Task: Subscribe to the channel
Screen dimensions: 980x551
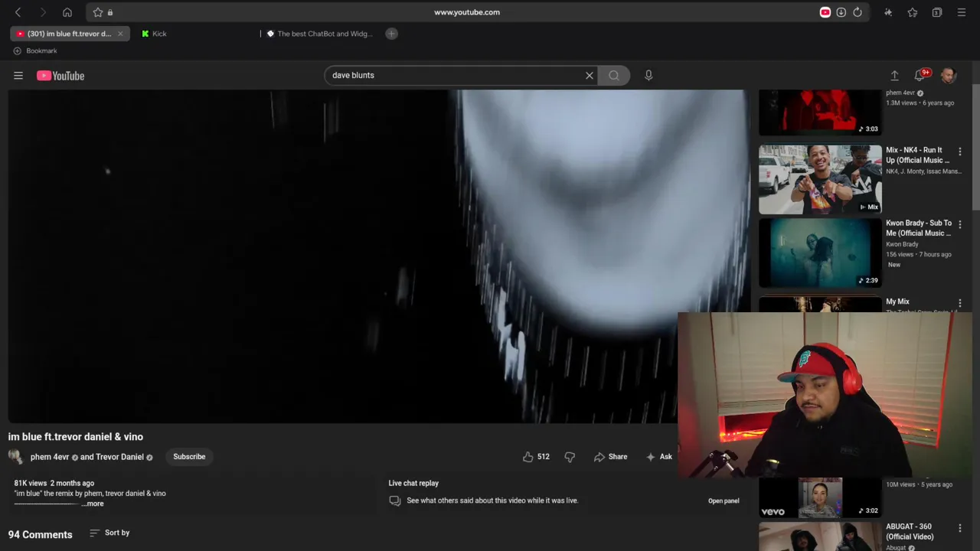Action: pyautogui.click(x=189, y=457)
